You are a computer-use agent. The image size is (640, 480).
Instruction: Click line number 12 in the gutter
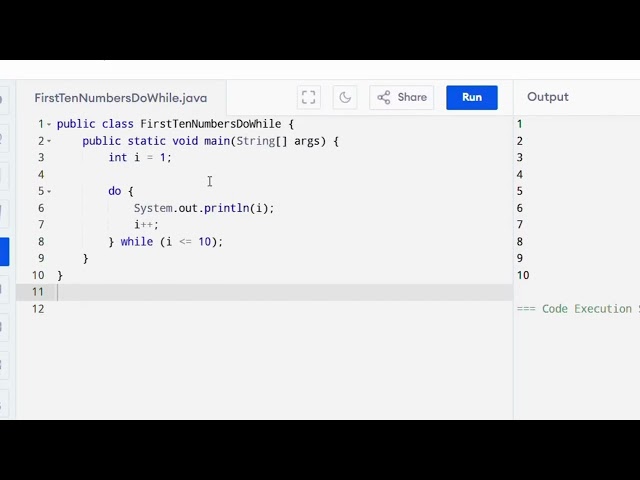[38, 309]
